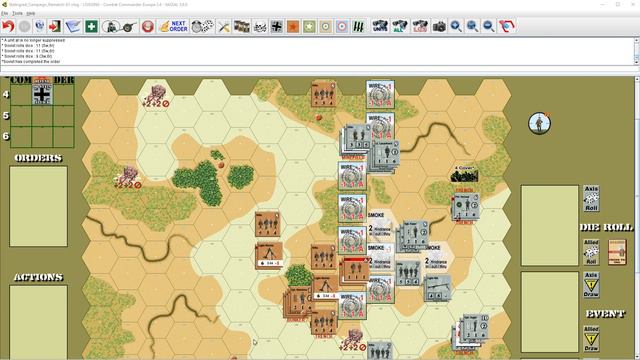This screenshot has height=360, width=640.
Task: Click the map window vertical scrollbar
Action: (637, 218)
